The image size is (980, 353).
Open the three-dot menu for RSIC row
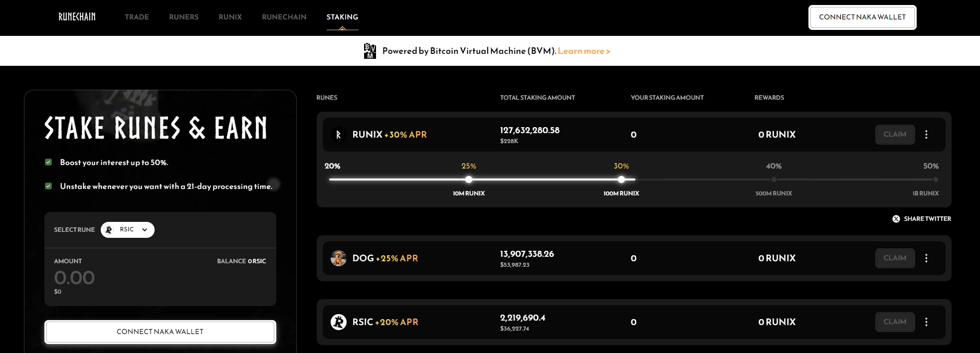point(926,322)
